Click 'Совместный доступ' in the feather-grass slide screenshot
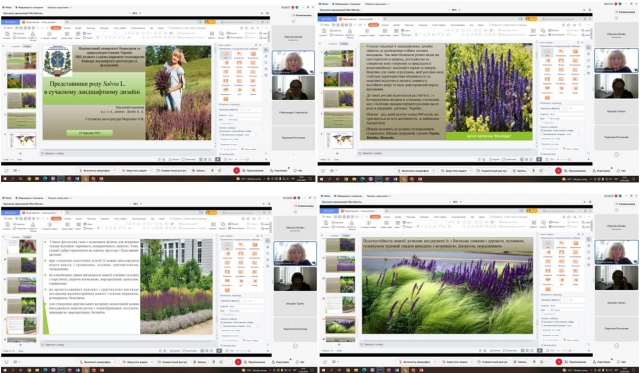 click(x=492, y=362)
